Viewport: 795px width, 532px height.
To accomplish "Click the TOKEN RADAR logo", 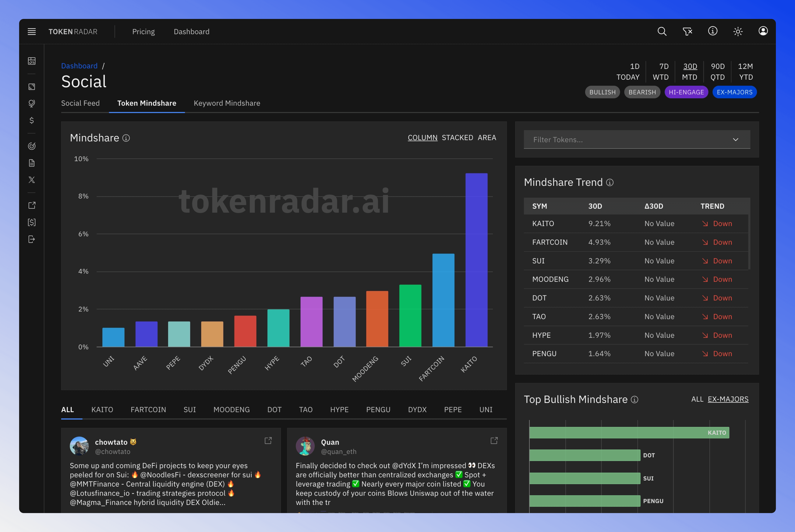I will [x=73, y=32].
